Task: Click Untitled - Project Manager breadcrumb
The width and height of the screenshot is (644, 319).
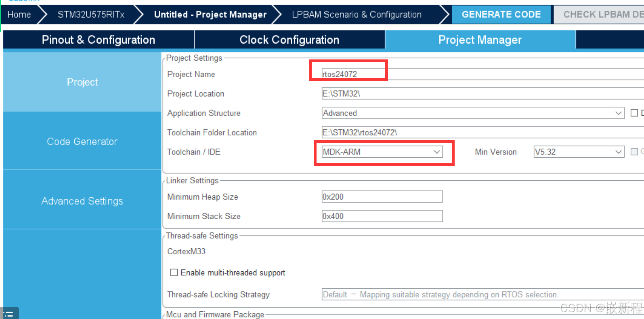Action: pyautogui.click(x=210, y=15)
